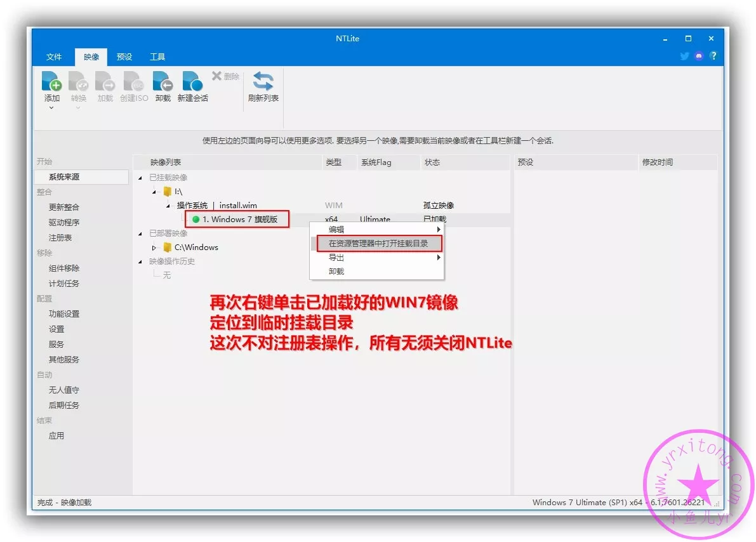Viewport: 756px width, 542px height.
Task: Open the 文件 ribbon tab
Action: point(53,57)
